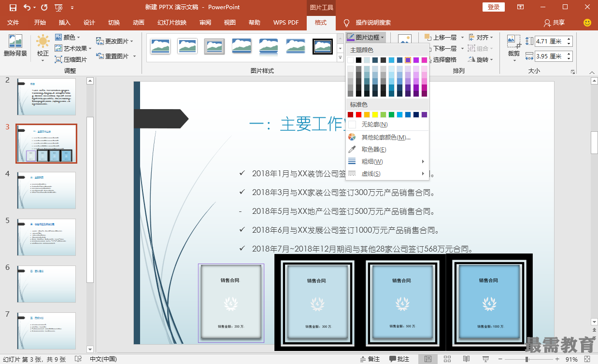Click the 裁剪 (Crop) icon

pos(513,42)
